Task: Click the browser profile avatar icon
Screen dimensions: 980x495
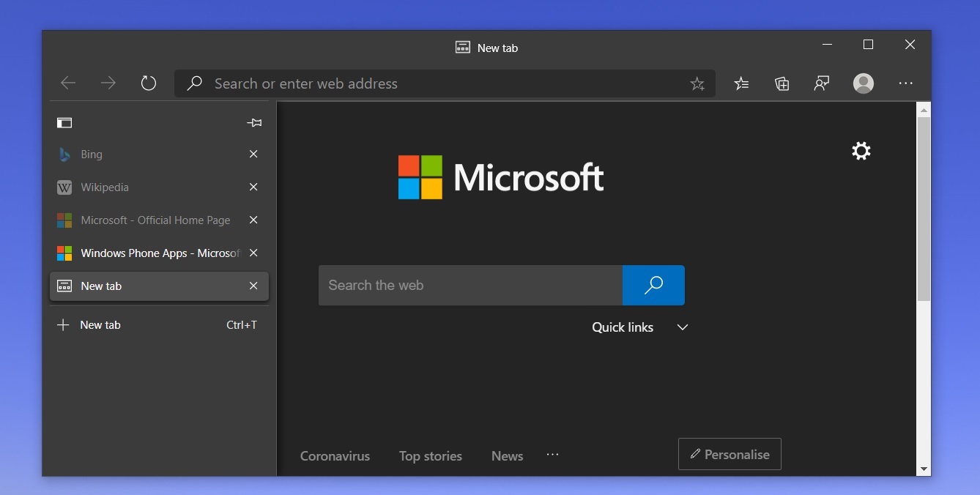Action: pyautogui.click(x=864, y=83)
